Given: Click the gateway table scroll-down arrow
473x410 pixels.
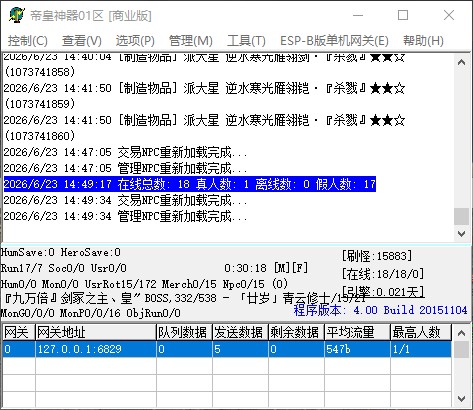Looking at the screenshot, I should 462,398.
